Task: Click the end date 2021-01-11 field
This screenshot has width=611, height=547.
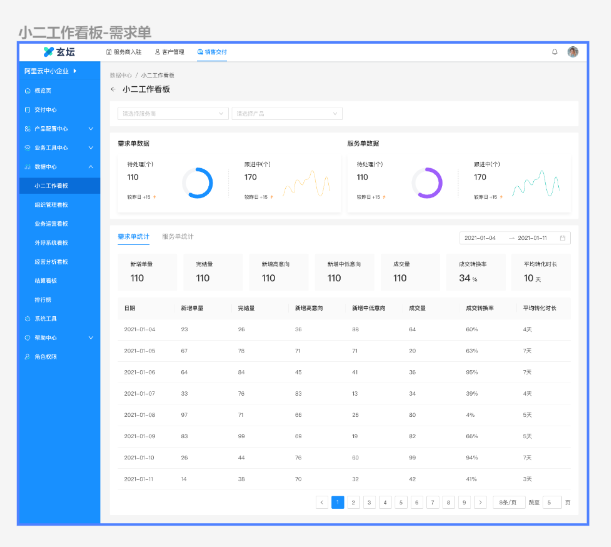Action: pyautogui.click(x=532, y=238)
